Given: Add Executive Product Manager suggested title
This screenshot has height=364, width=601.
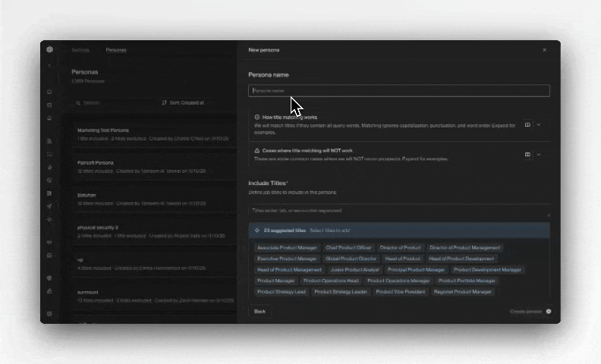Looking at the screenshot, I should (287, 259).
